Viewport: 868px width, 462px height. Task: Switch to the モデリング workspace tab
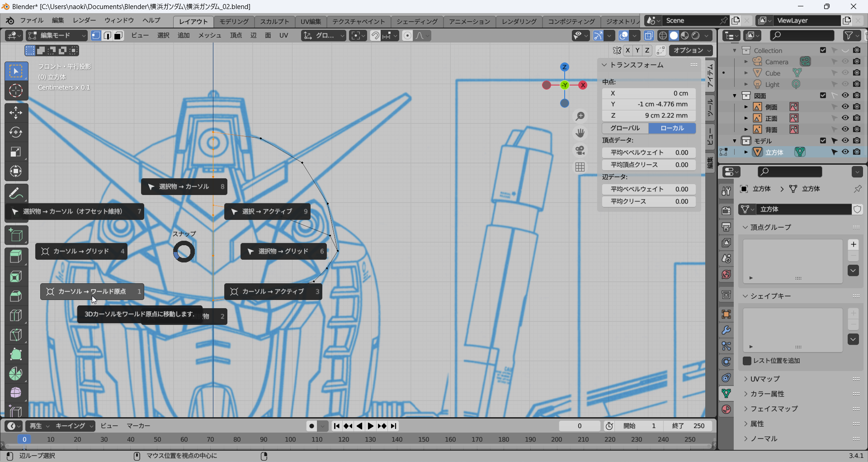234,21
